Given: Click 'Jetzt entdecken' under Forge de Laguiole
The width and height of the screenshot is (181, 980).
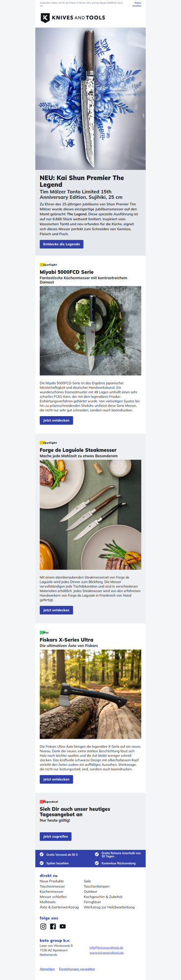Looking at the screenshot, I should (56, 610).
